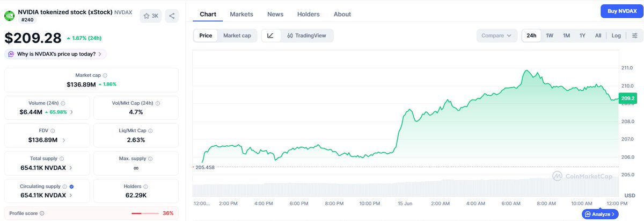Image resolution: width=644 pixels, height=221 pixels.
Task: Click info icon next to FDV
Action: click(x=53, y=131)
